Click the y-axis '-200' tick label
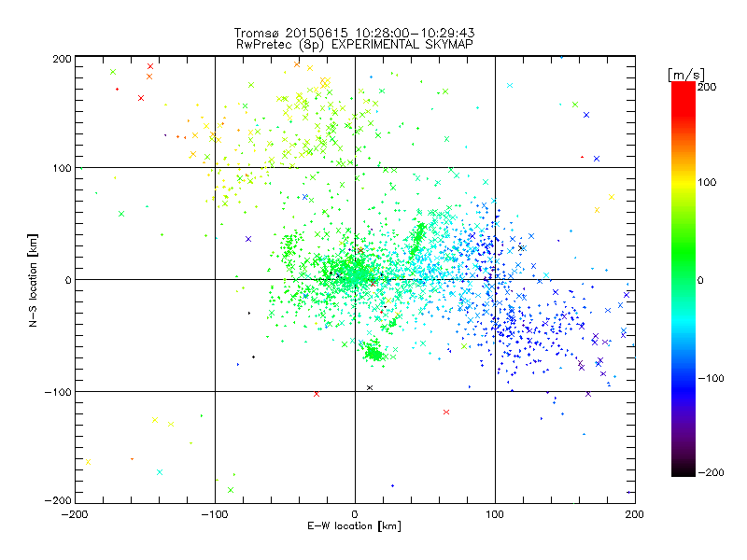 (58, 500)
